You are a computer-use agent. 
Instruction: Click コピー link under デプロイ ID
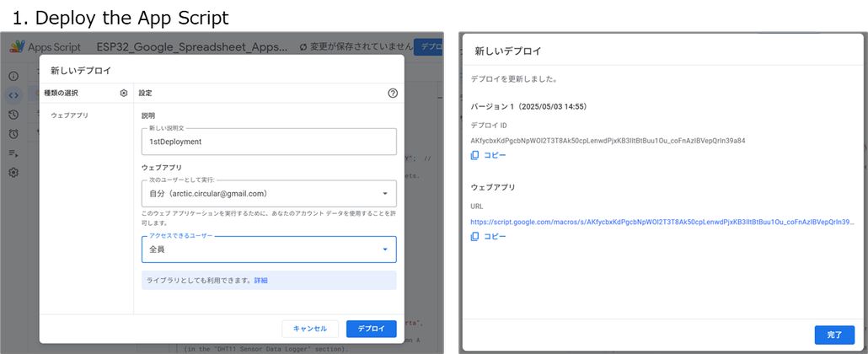click(495, 156)
